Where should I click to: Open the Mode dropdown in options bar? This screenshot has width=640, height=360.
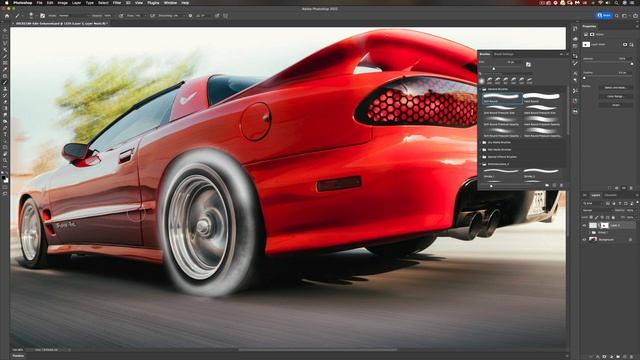click(73, 16)
